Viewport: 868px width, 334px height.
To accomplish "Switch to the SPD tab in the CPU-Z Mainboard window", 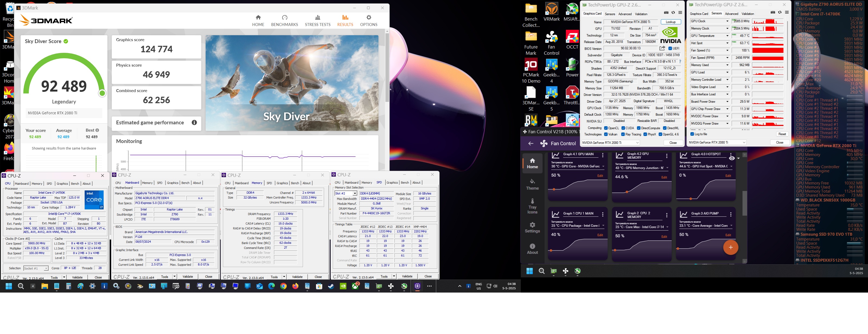I will coord(160,183).
